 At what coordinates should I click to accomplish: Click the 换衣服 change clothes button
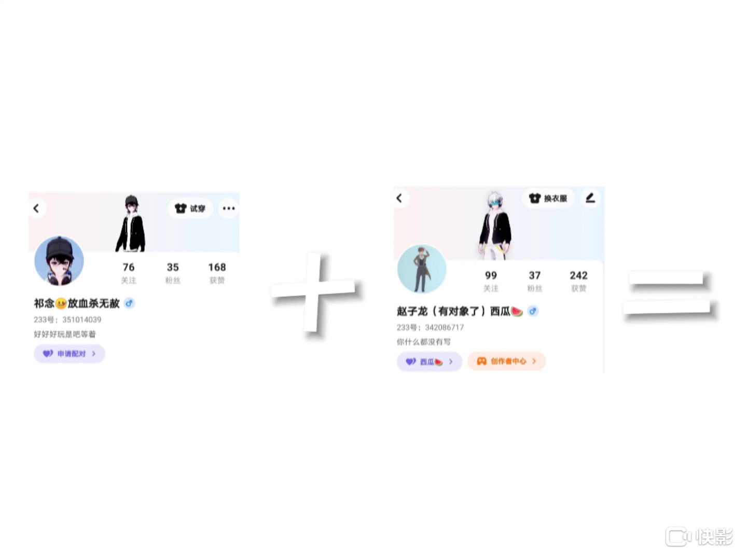tap(548, 198)
